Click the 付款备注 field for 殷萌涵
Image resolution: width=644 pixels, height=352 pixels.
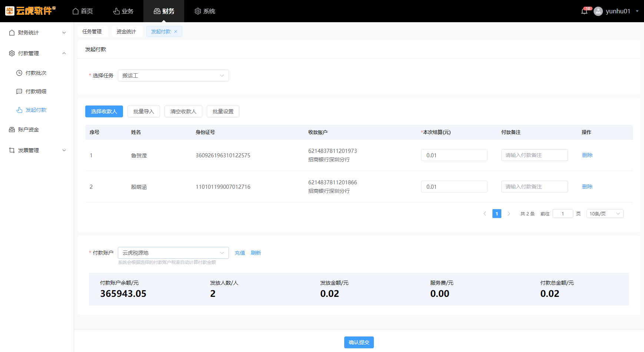pyautogui.click(x=534, y=187)
